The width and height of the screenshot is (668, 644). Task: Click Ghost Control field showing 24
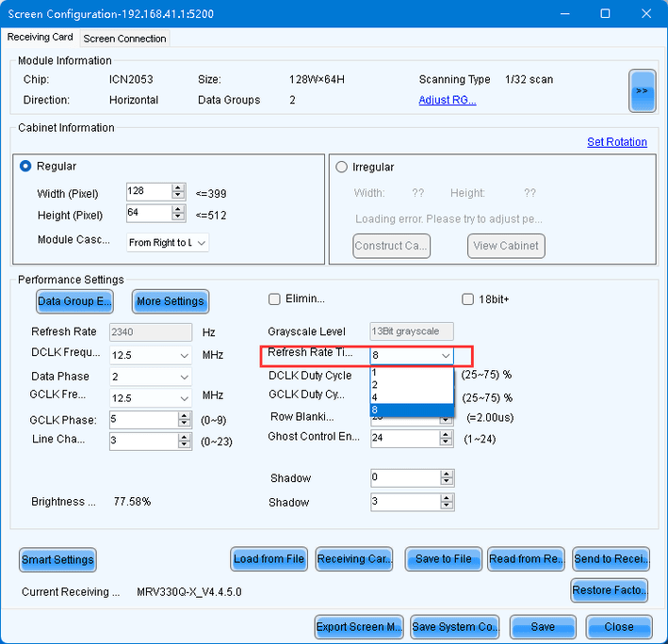405,438
